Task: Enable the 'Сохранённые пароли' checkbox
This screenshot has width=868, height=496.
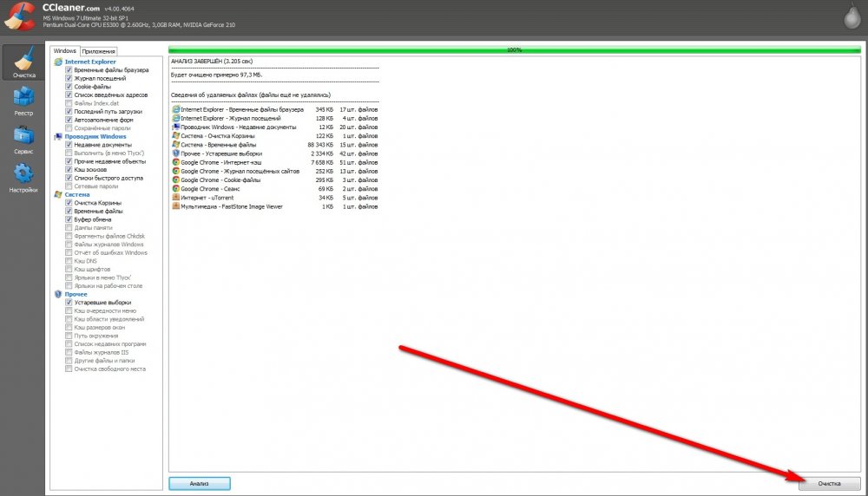Action: tap(69, 128)
